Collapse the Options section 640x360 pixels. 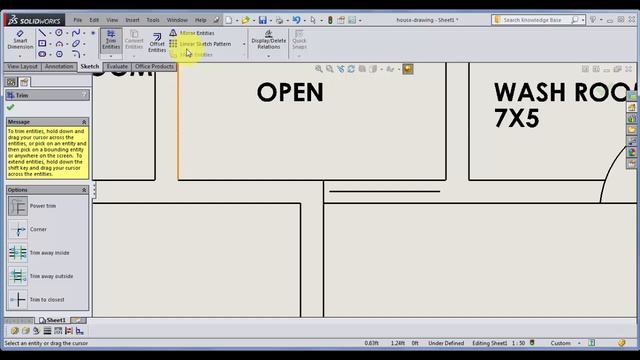click(x=84, y=190)
